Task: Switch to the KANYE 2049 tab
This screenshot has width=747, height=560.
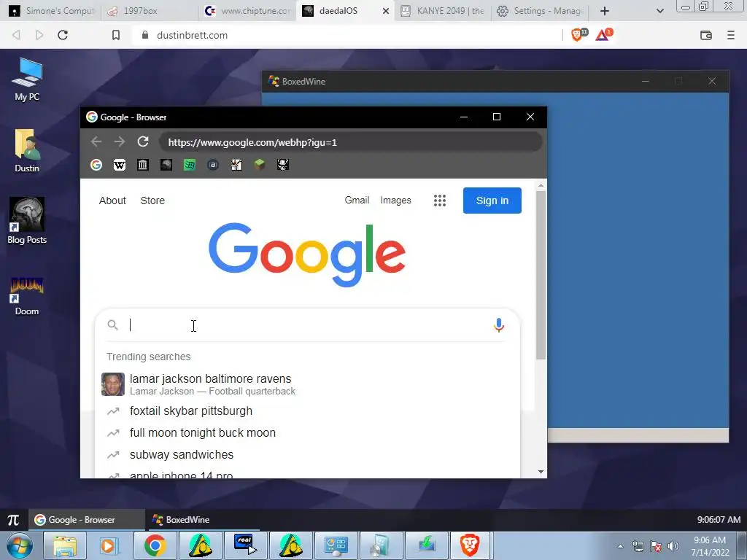Action: point(443,10)
